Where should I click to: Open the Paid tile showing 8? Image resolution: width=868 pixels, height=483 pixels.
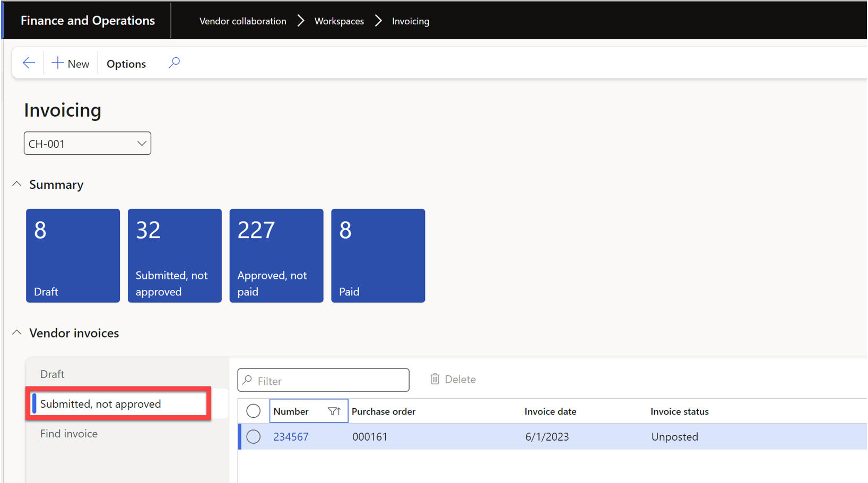pos(378,256)
